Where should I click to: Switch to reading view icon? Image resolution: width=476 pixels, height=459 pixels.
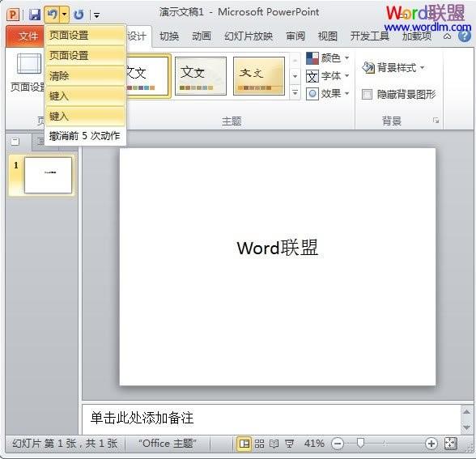tap(274, 444)
